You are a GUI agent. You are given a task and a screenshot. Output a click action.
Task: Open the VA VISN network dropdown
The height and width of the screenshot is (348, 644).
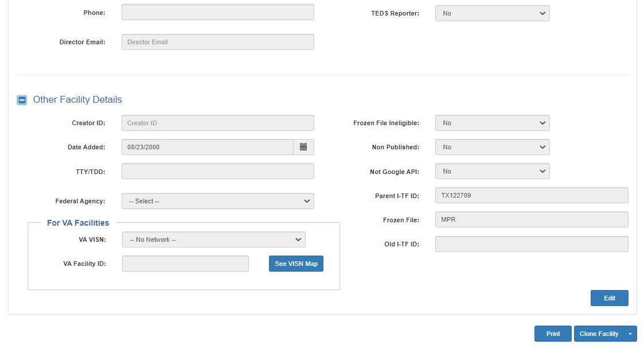(x=213, y=239)
